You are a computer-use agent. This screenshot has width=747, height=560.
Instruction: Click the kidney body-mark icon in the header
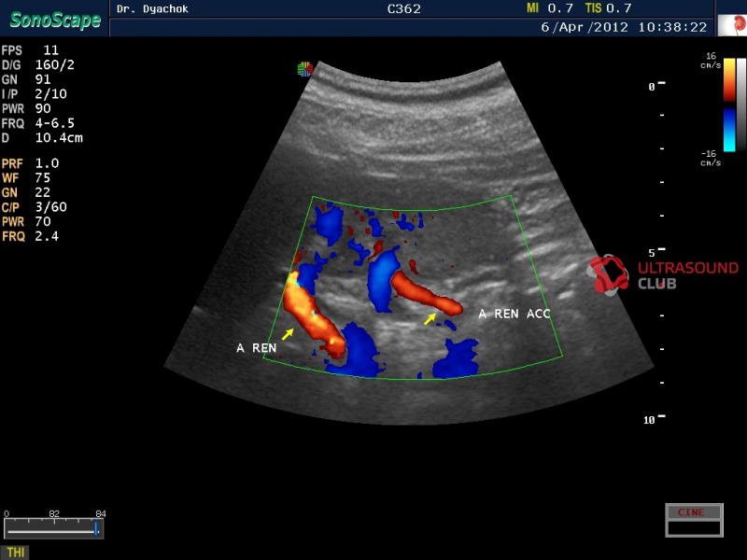pos(732,25)
